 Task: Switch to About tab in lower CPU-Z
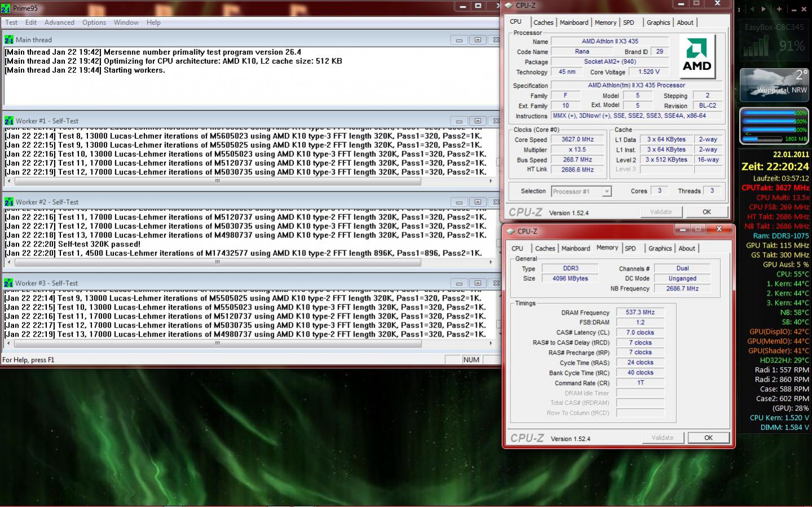click(687, 248)
